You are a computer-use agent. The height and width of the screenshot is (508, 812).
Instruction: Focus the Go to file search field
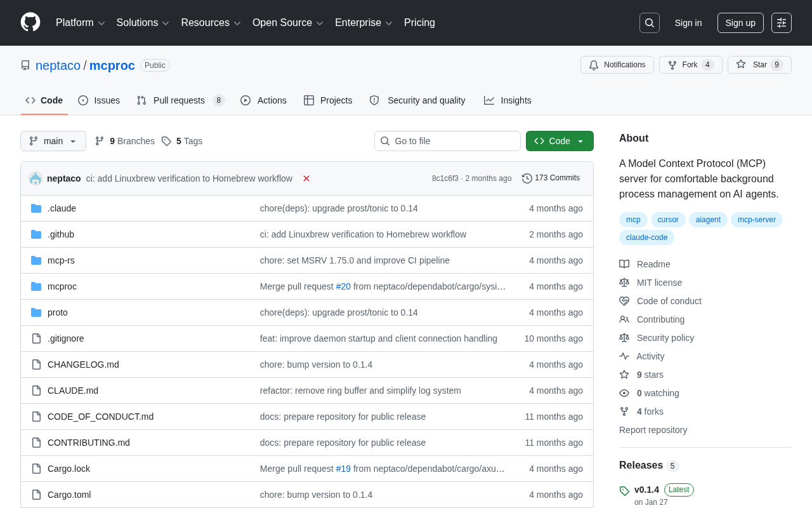(447, 141)
